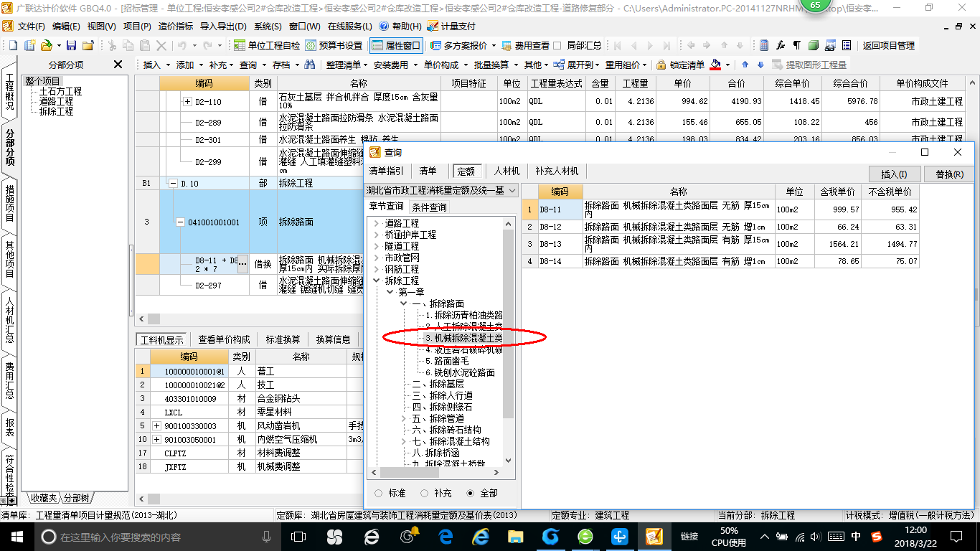This screenshot has height=551, width=980.
Task: Open 多方案报价 multi-scheme quotation
Action: 463,45
